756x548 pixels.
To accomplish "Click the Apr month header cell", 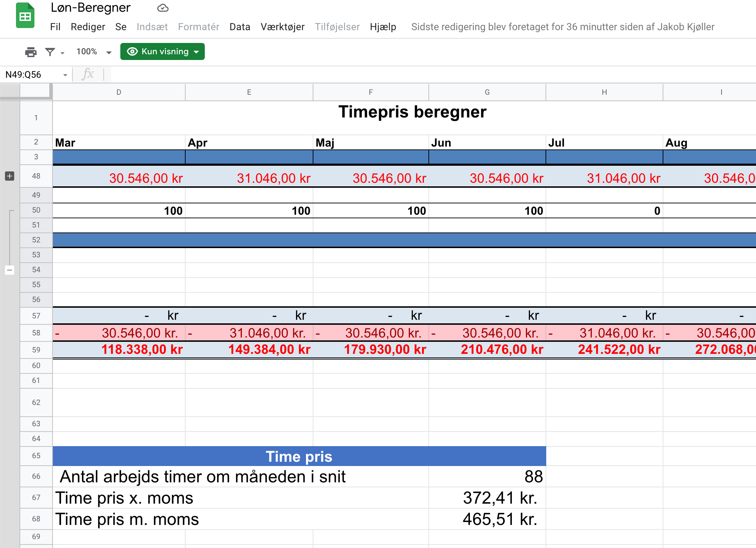I will pos(249,143).
